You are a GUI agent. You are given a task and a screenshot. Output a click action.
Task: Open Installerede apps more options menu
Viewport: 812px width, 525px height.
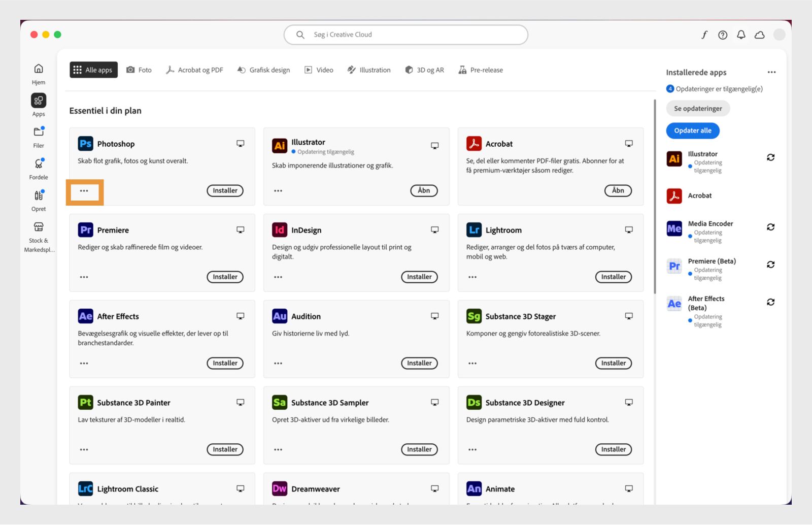(x=771, y=72)
